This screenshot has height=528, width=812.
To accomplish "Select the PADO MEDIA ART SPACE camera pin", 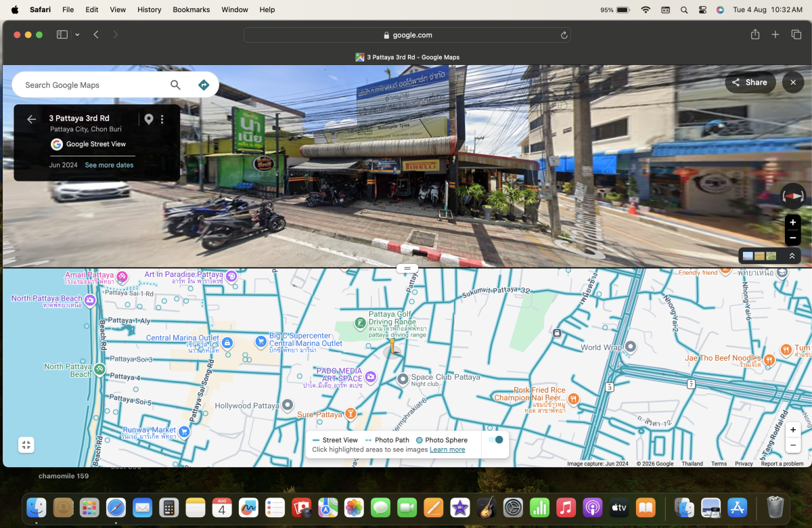I will point(370,376).
